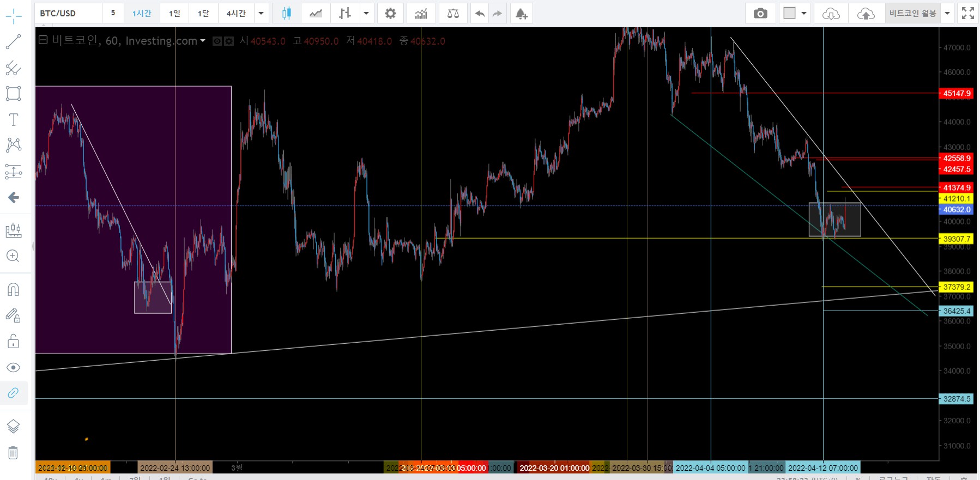Toggle magnet mode in sidebar
The width and height of the screenshot is (980, 480).
13,289
